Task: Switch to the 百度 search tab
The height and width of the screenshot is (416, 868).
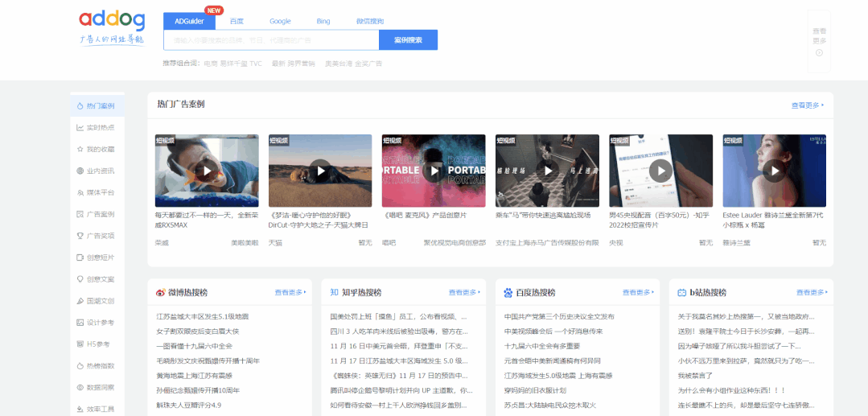Action: [237, 21]
